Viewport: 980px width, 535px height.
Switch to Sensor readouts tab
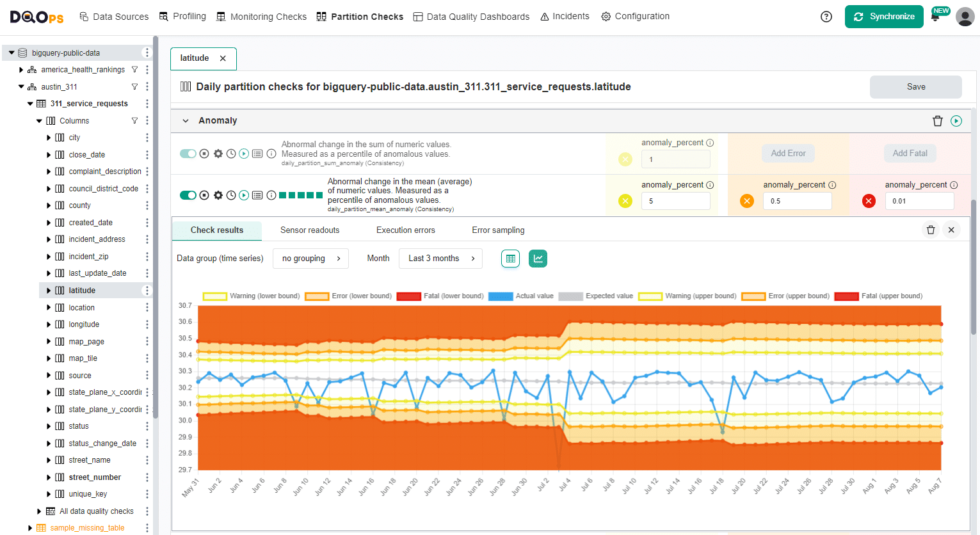pos(310,230)
